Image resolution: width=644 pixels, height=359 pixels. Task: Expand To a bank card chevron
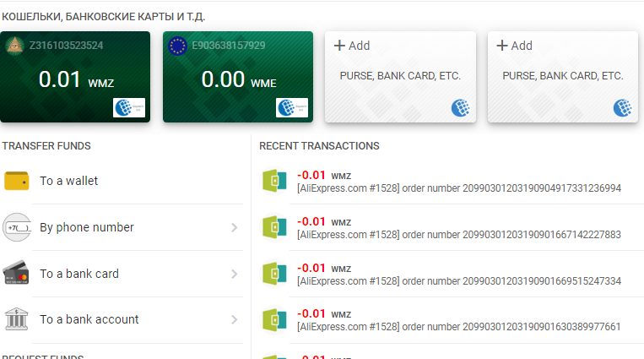pyautogui.click(x=234, y=274)
